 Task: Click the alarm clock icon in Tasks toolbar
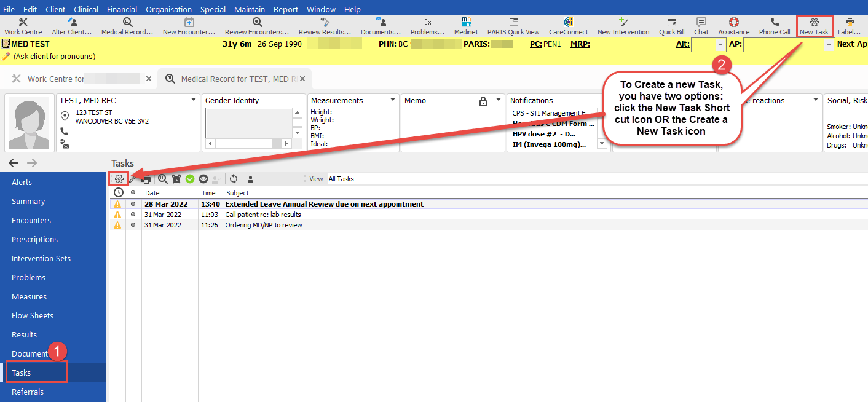(176, 179)
